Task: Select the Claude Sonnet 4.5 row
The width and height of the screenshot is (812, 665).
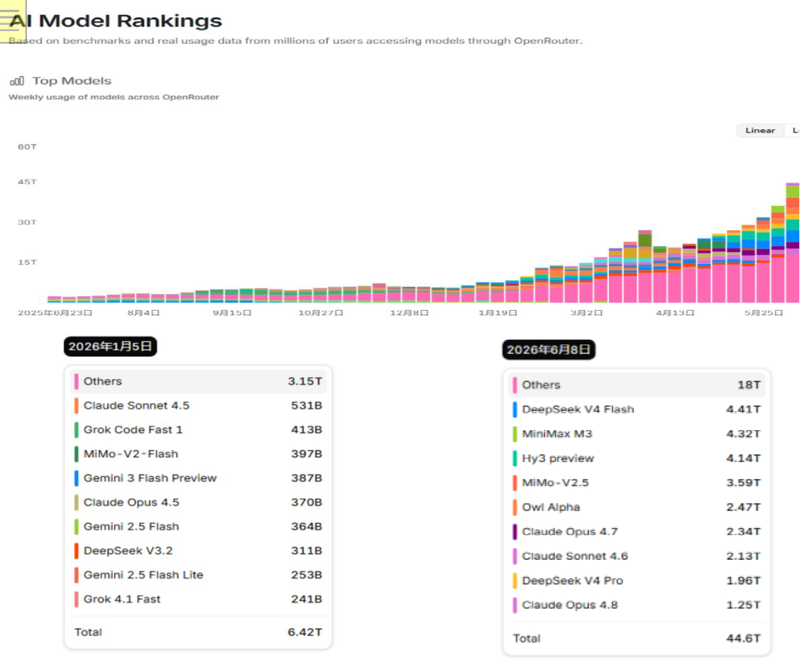Action: point(198,405)
